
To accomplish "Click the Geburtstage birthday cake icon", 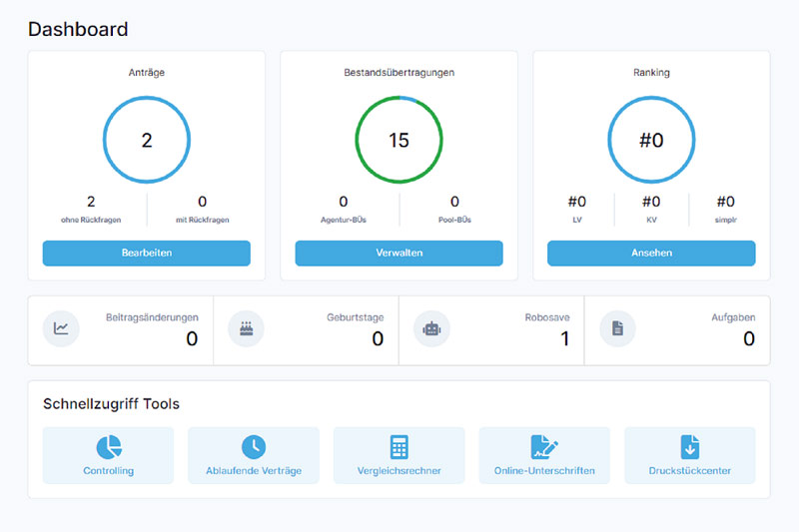I will 246,328.
